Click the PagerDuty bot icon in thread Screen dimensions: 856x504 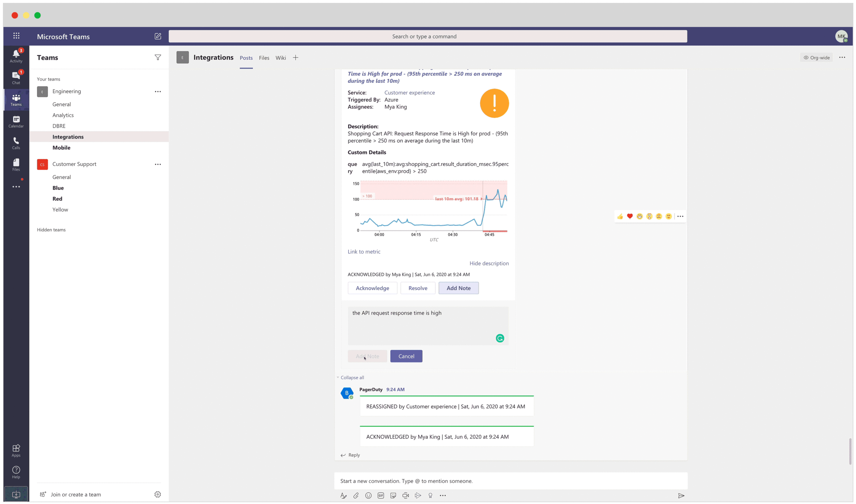(347, 392)
